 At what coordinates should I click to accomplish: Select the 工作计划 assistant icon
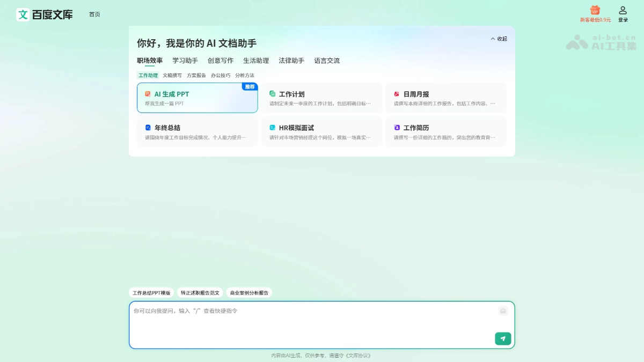tap(274, 93)
